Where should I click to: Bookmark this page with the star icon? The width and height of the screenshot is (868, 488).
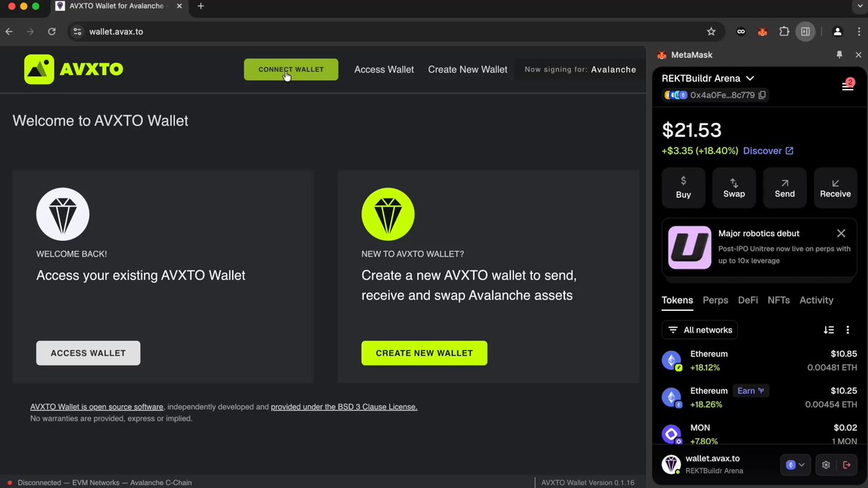pos(711,32)
